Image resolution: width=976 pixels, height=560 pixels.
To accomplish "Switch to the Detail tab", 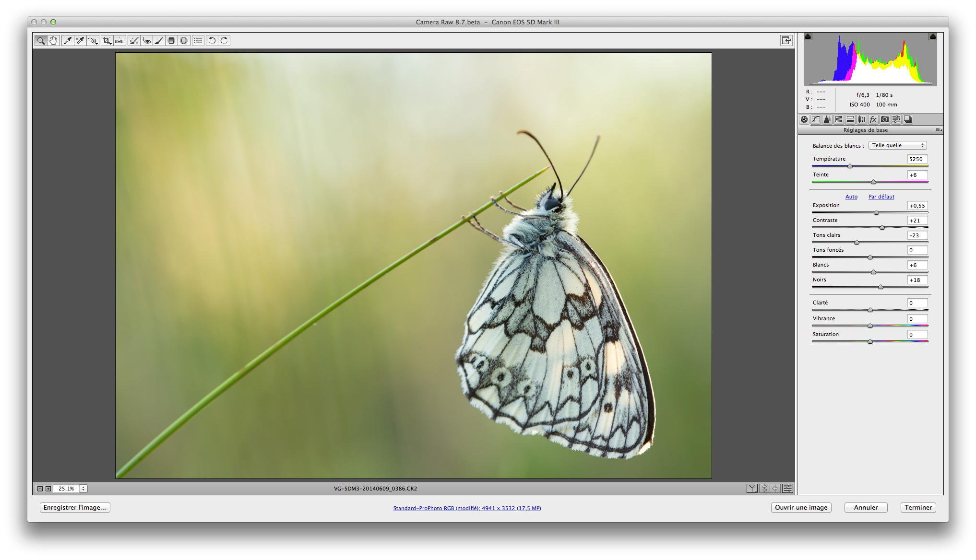I will (x=827, y=119).
